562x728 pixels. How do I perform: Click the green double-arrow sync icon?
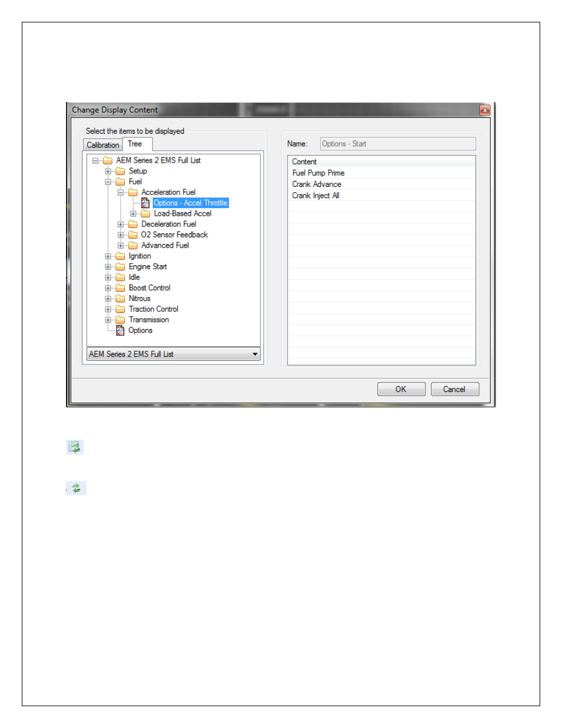coord(77,488)
